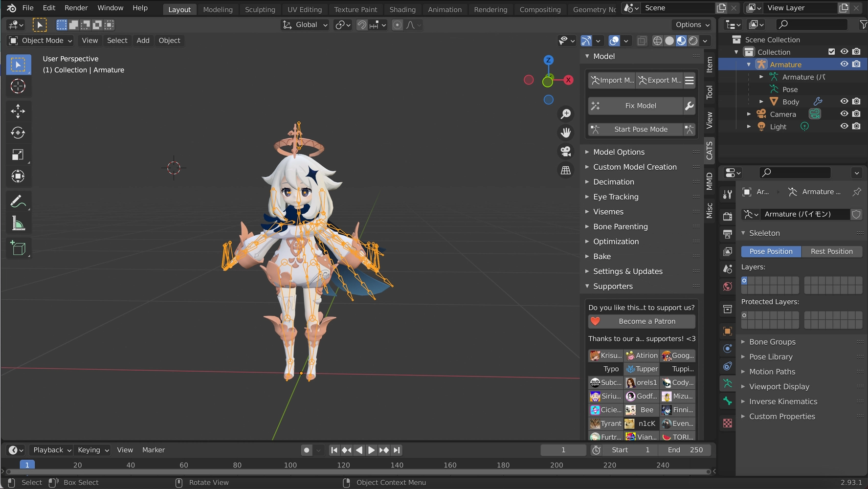
Task: Activate the Measure tool
Action: coord(18,222)
